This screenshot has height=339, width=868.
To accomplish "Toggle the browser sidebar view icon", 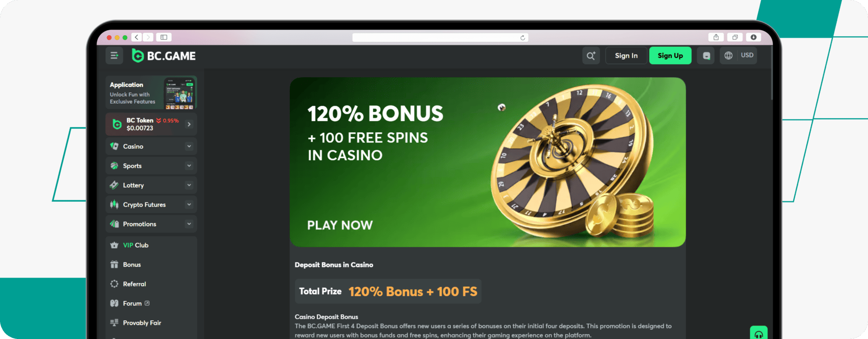I will pos(164,37).
